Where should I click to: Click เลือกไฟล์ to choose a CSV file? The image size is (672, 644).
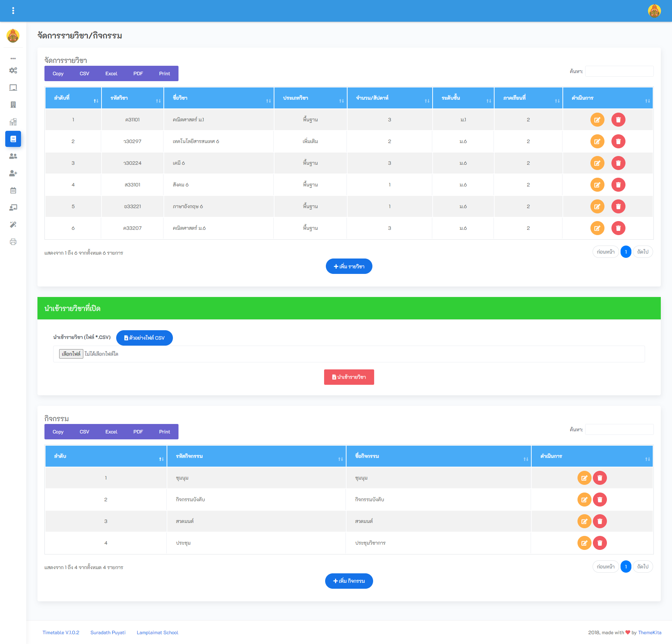(x=71, y=354)
